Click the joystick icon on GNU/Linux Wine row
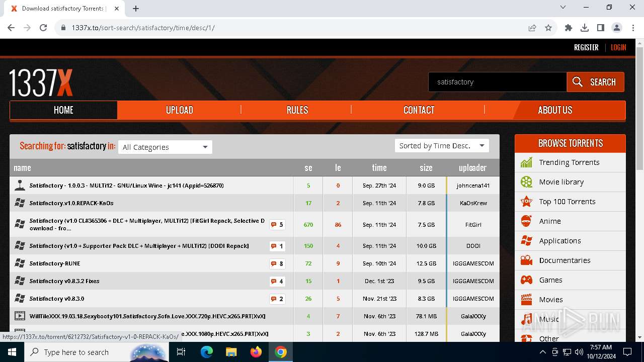Image resolution: width=644 pixels, height=362 pixels. [x=20, y=186]
